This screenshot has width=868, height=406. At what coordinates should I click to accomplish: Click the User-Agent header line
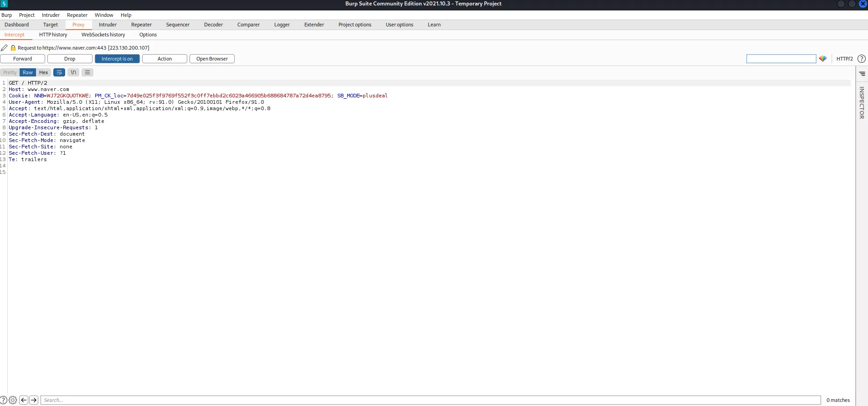pyautogui.click(x=136, y=102)
